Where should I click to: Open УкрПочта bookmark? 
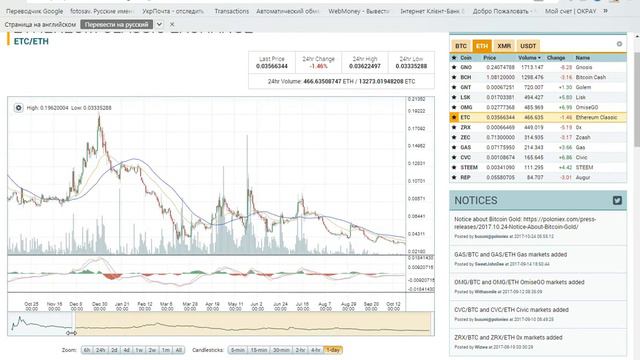173,11
